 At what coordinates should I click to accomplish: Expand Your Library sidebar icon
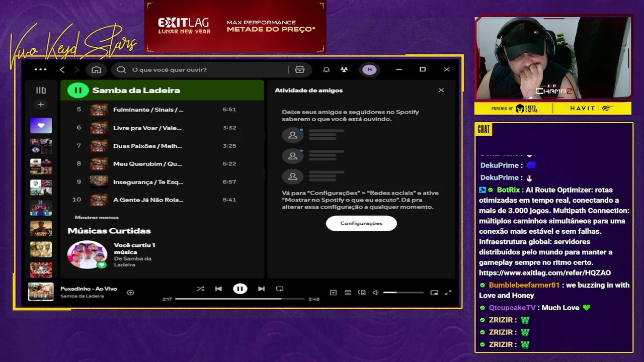click(41, 90)
